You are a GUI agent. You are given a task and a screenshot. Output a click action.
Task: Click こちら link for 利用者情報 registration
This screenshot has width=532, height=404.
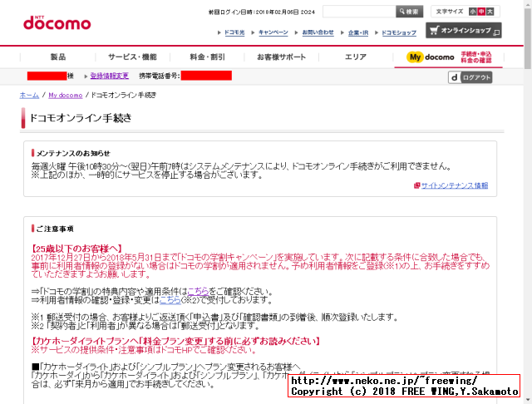click(170, 300)
